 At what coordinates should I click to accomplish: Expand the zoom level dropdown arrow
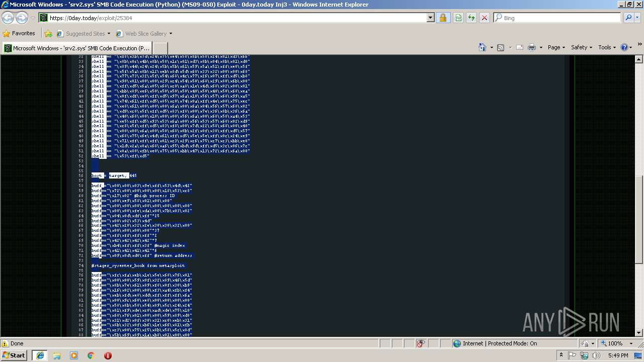click(x=631, y=343)
